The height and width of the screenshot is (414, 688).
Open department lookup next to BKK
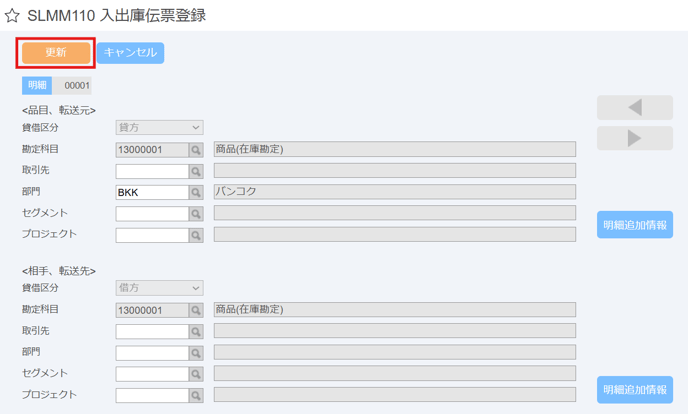point(196,192)
